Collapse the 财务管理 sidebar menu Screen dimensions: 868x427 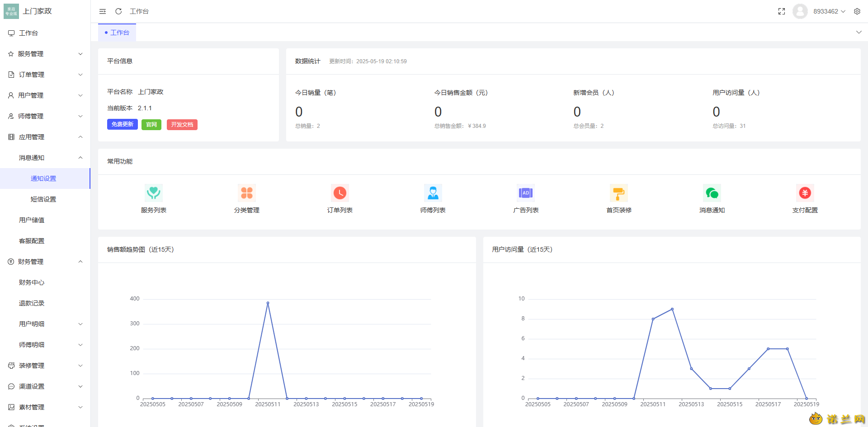(45, 262)
